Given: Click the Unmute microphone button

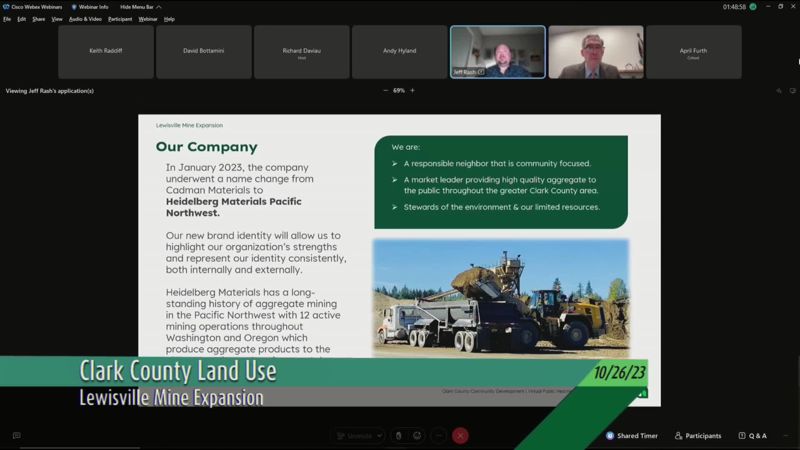Looking at the screenshot, I should [x=355, y=436].
